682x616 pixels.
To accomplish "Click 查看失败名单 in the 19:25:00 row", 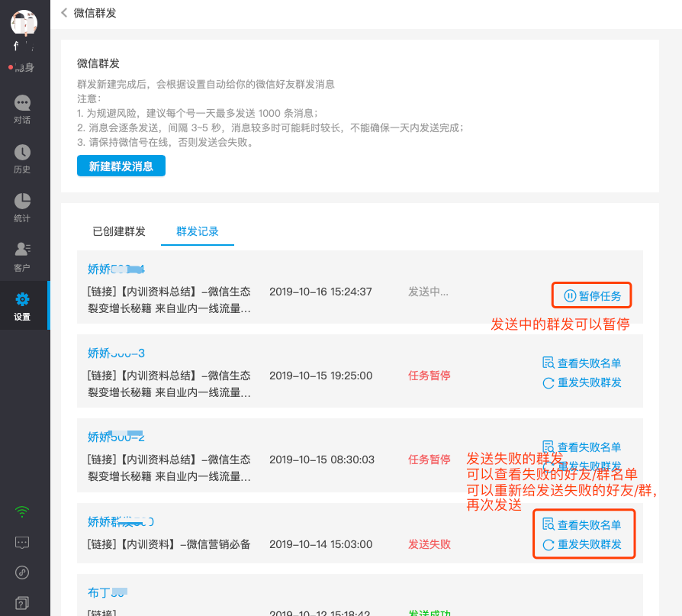I will coord(581,363).
